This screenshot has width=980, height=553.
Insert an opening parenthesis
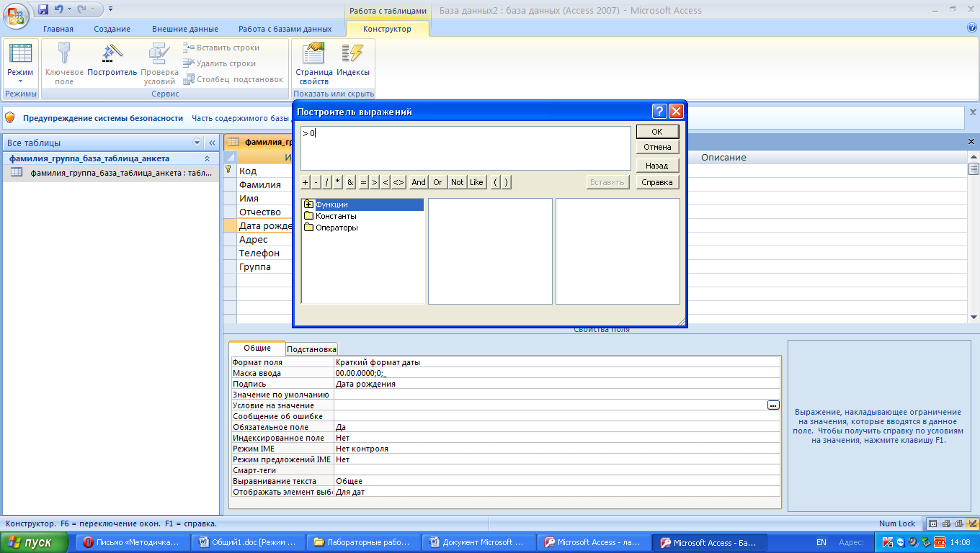point(496,182)
